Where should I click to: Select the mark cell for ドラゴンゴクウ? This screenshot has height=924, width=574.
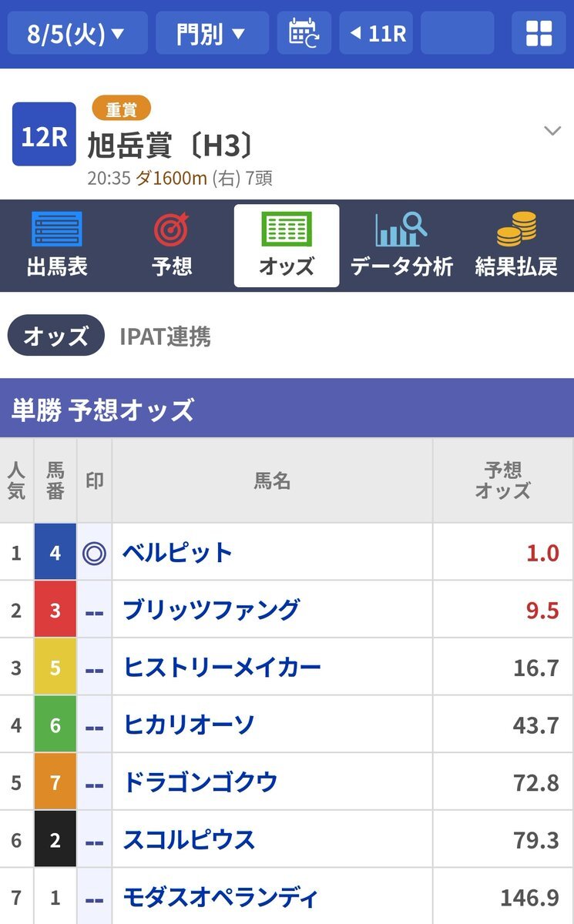[95, 782]
